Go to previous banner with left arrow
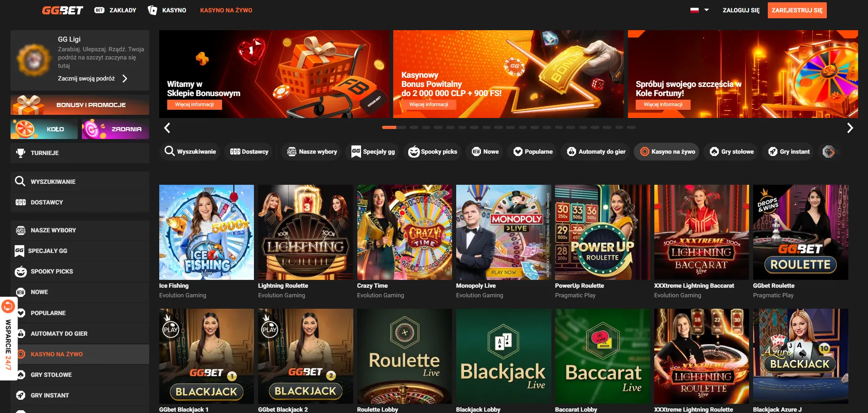The width and height of the screenshot is (868, 413). click(x=167, y=128)
